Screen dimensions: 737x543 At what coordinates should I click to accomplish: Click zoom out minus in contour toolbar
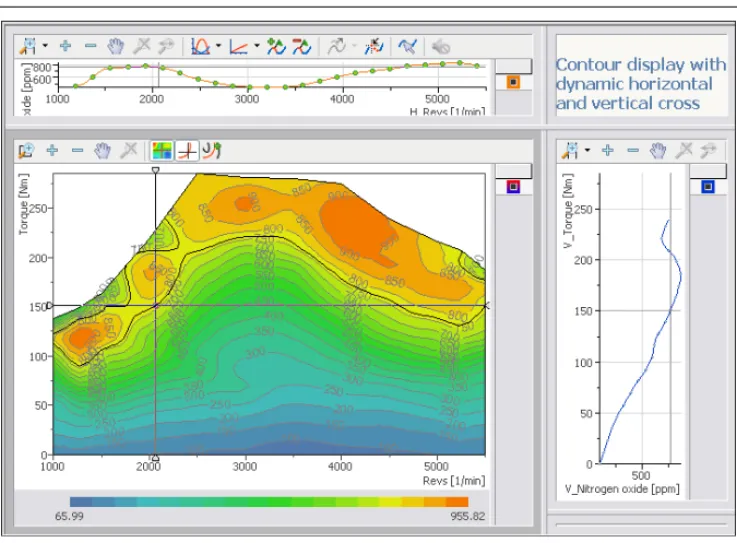pyautogui.click(x=78, y=150)
